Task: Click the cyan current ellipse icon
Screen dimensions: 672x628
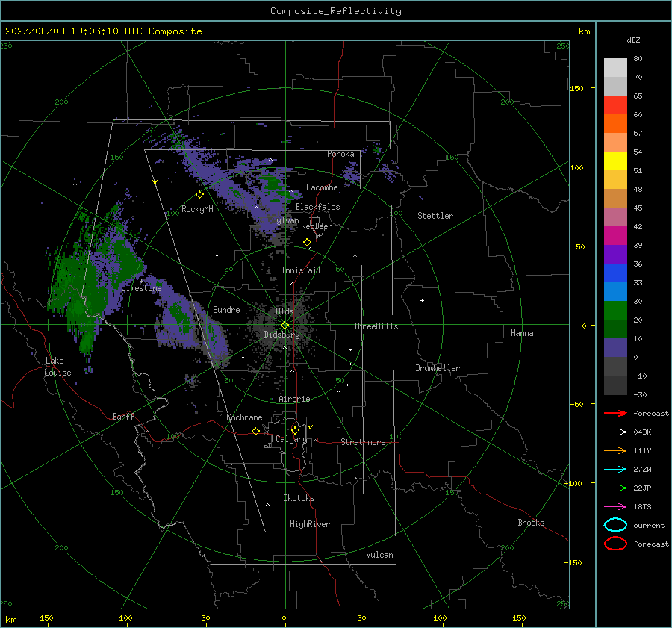Action: 615,525
